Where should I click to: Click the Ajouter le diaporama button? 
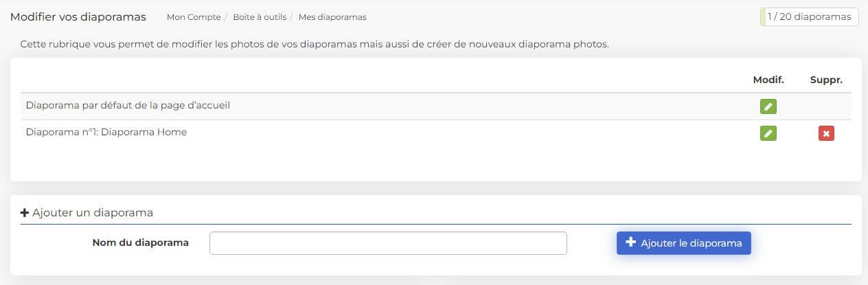pyautogui.click(x=684, y=243)
